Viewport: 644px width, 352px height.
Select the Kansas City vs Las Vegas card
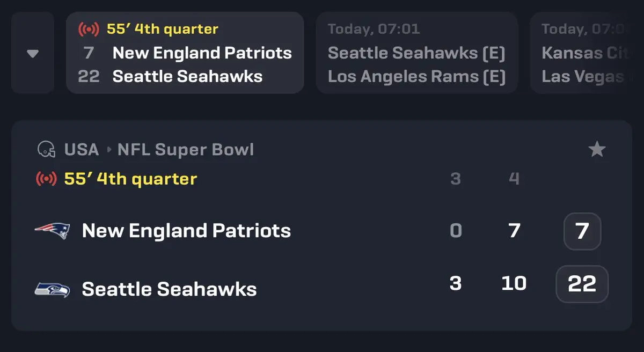(585, 53)
